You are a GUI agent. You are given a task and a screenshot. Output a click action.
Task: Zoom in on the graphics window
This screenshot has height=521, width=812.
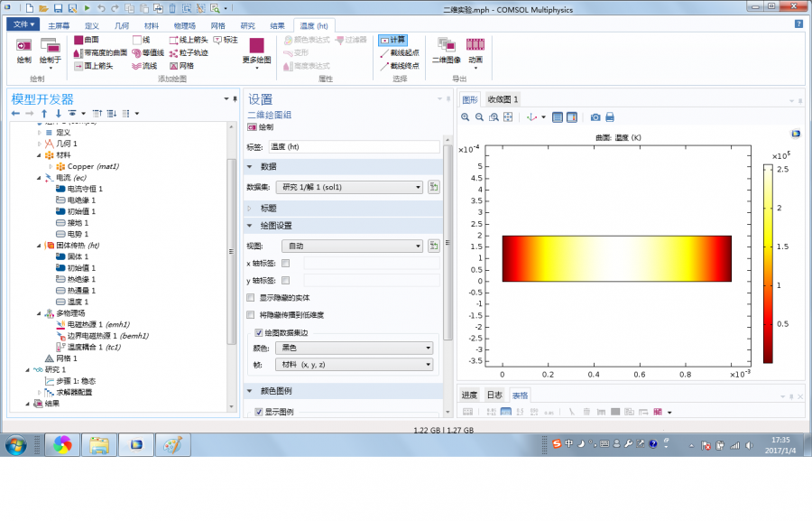point(465,117)
